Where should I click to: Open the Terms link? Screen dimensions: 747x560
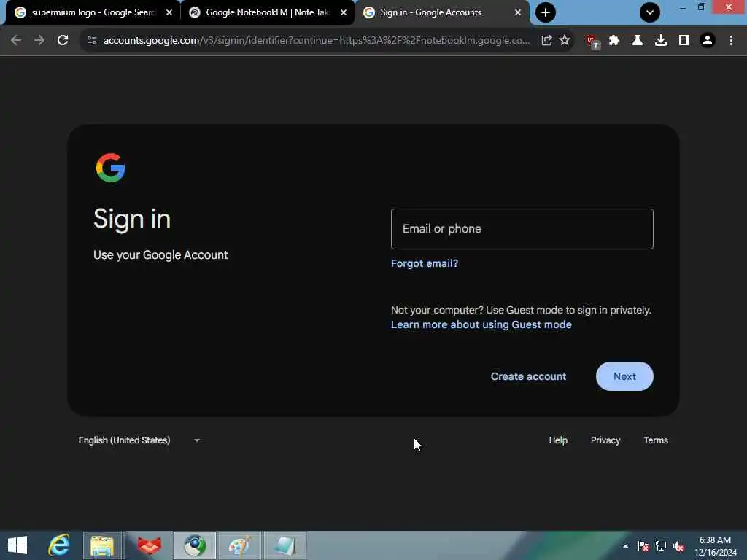coord(656,440)
